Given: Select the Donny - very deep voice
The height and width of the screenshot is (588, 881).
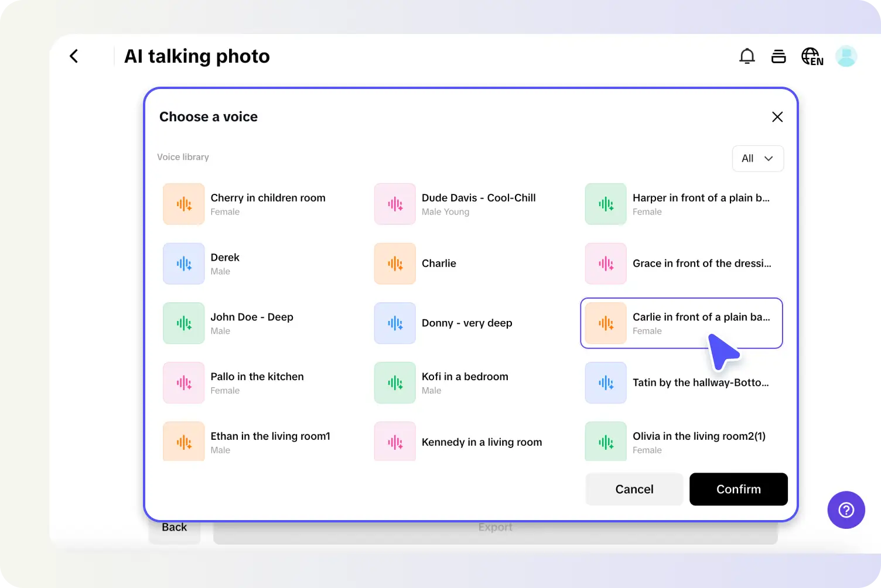Looking at the screenshot, I should pos(467,323).
